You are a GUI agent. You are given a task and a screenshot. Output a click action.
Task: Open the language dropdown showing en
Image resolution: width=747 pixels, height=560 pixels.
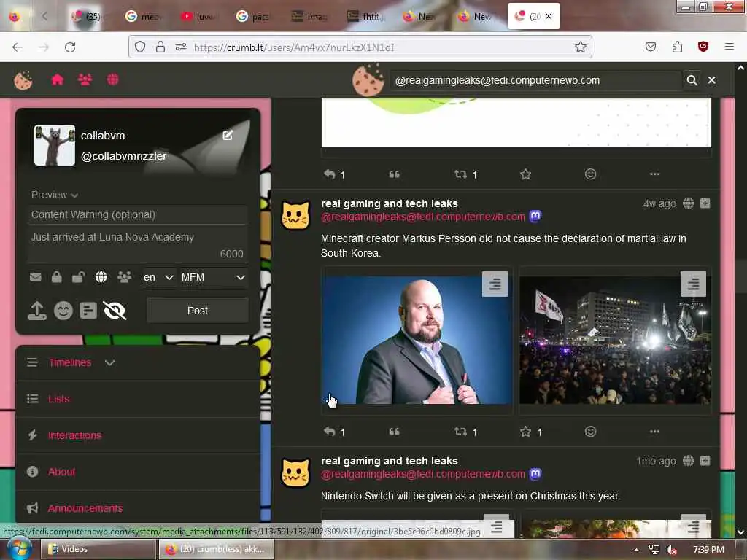[x=158, y=277]
